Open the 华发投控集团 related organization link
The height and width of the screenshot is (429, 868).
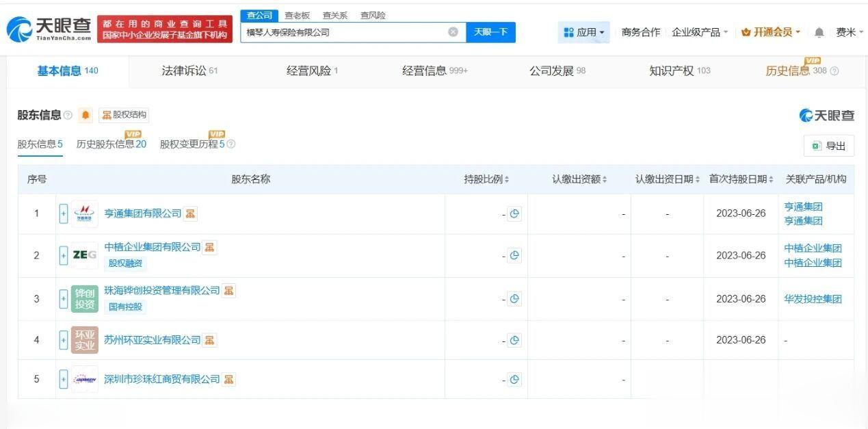813,299
